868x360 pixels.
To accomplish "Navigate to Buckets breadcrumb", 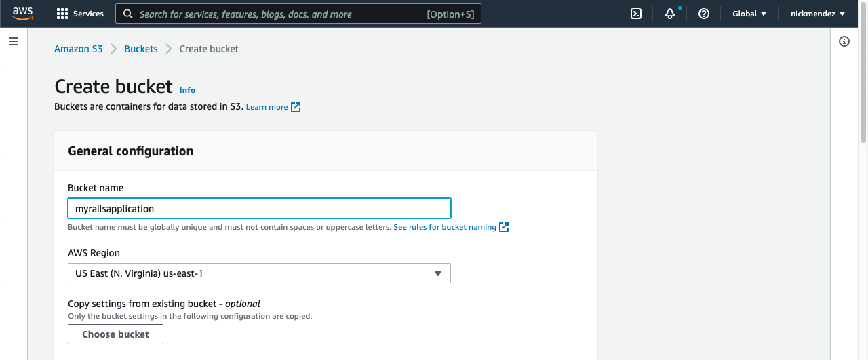I will coord(141,49).
